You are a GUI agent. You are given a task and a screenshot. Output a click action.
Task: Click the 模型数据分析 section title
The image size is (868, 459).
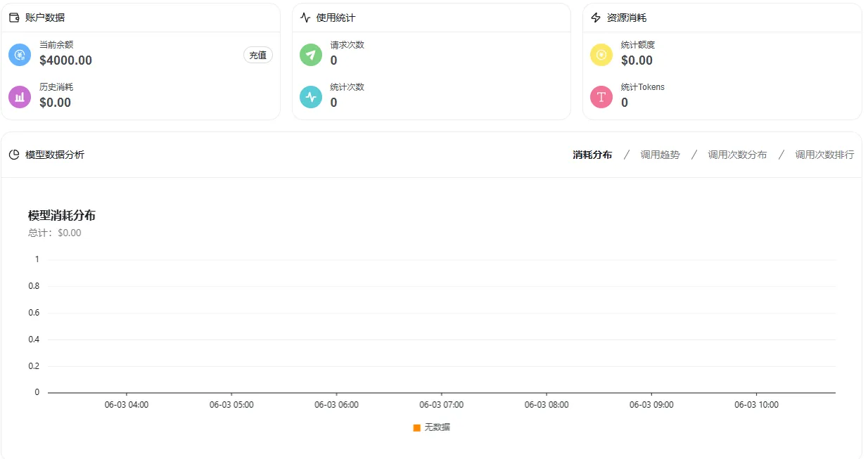tap(55, 155)
